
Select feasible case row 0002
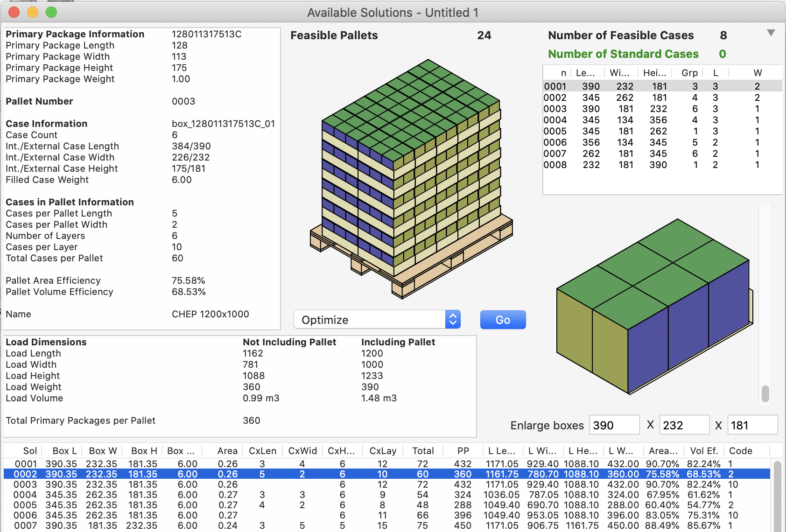(662, 98)
